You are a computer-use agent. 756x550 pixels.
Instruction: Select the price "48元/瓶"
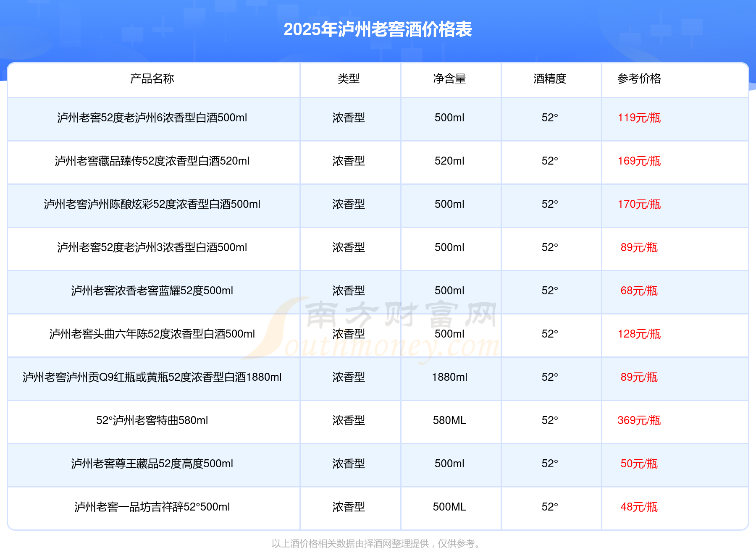(x=639, y=507)
